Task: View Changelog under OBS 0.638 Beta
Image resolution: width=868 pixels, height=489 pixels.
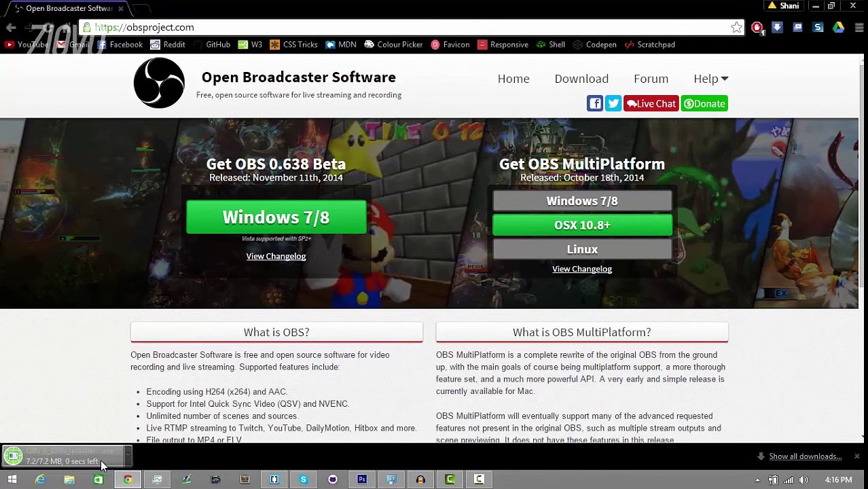Action: click(276, 256)
